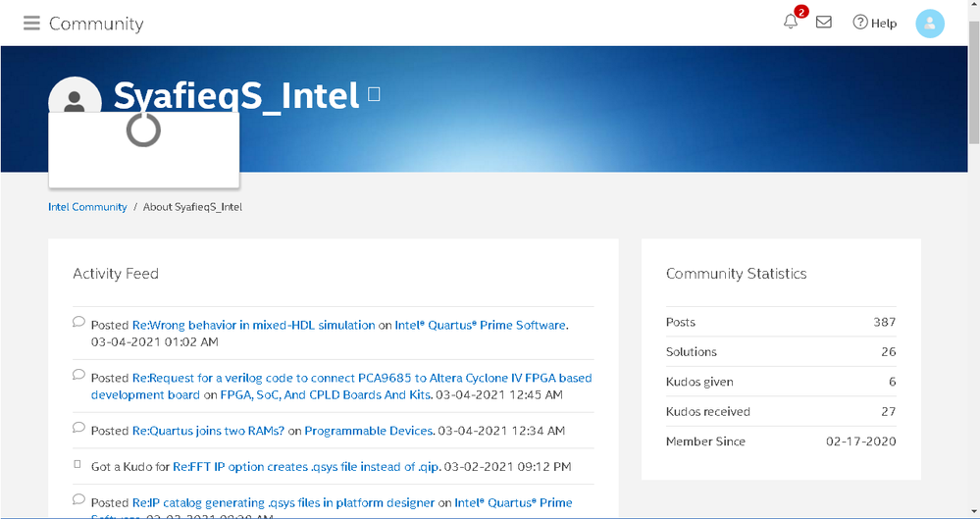The height and width of the screenshot is (519, 980).
Task: Click Member Since date 02-17-2020
Action: pos(860,441)
